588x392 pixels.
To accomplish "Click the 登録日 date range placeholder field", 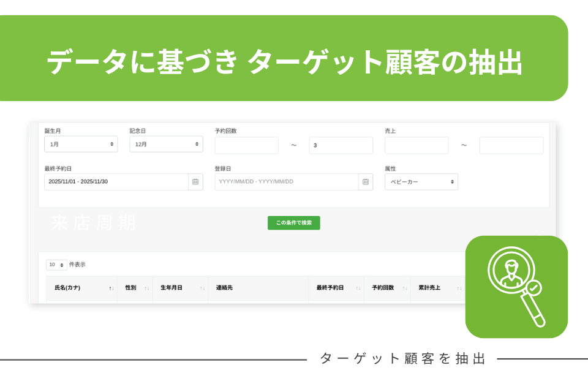I will coord(286,182).
